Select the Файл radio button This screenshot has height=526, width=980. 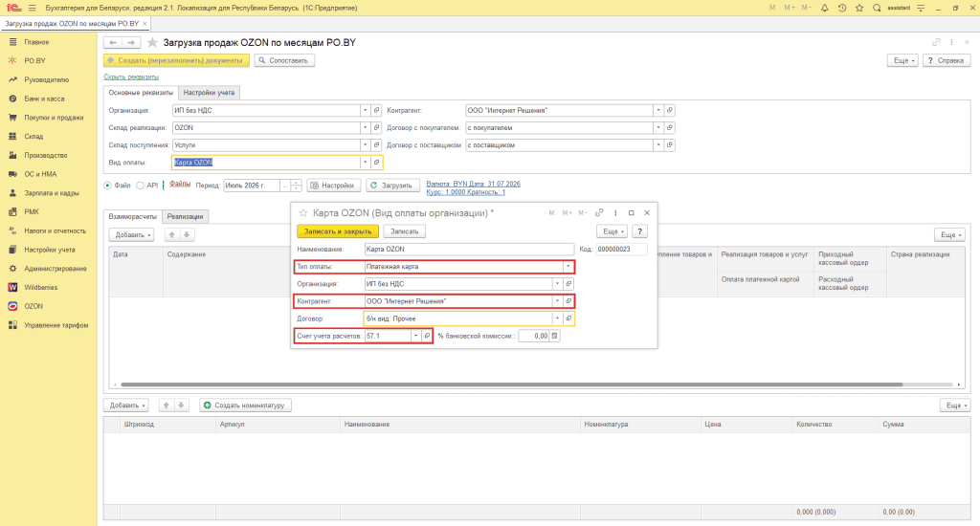(107, 186)
